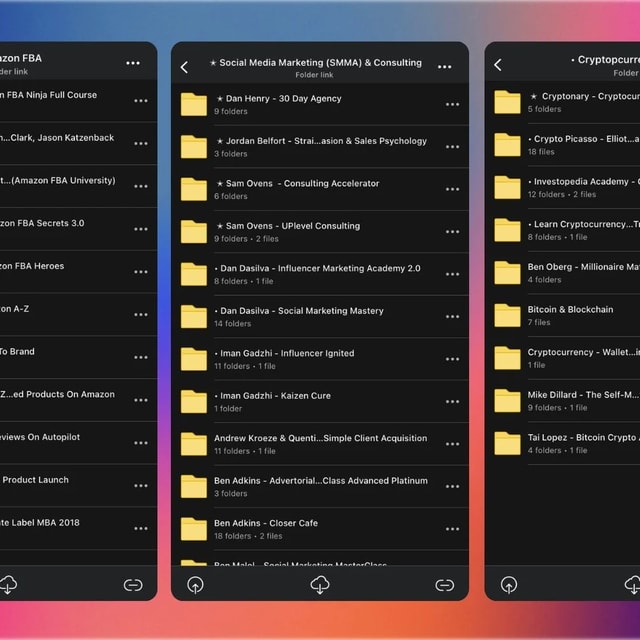Open options for Dan Henry 30 Day Agency
640x640 pixels.
click(x=452, y=105)
